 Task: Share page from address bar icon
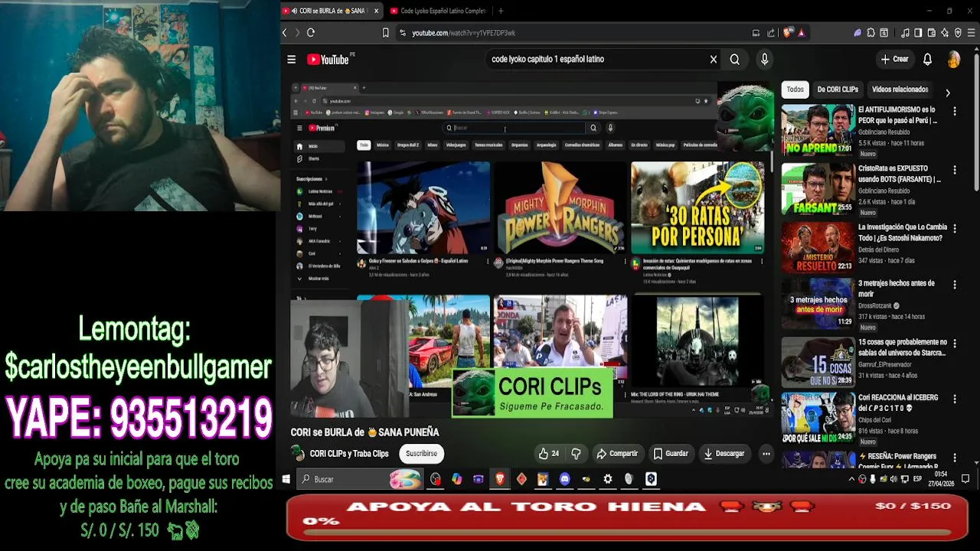pos(771,33)
